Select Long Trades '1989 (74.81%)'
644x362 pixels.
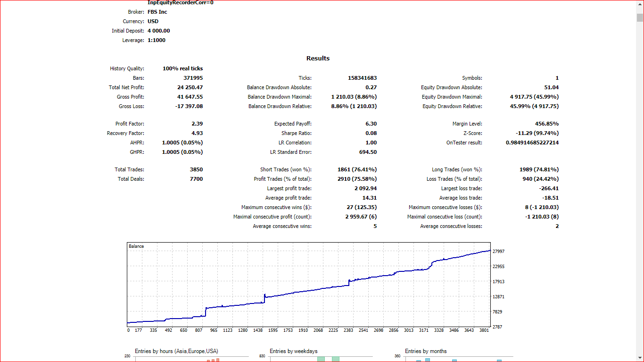(539, 169)
